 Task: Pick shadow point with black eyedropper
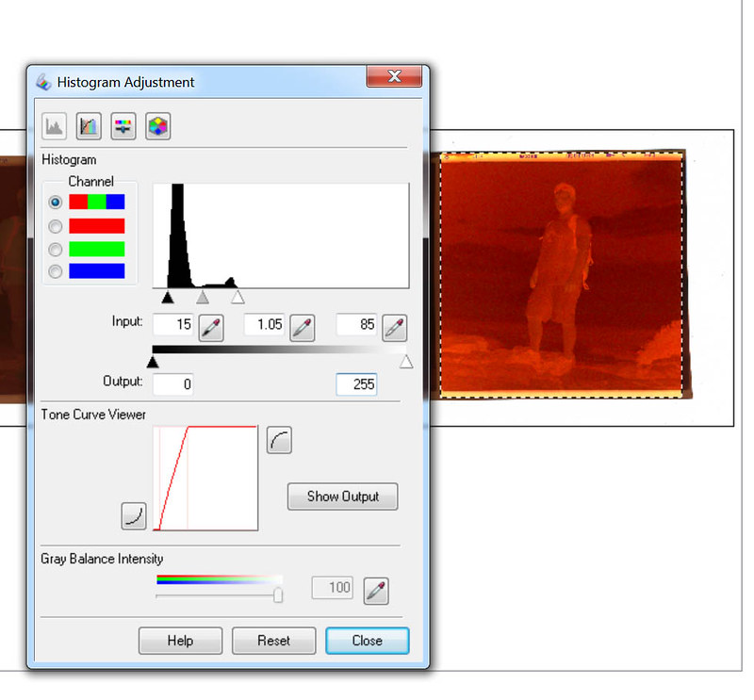(211, 328)
